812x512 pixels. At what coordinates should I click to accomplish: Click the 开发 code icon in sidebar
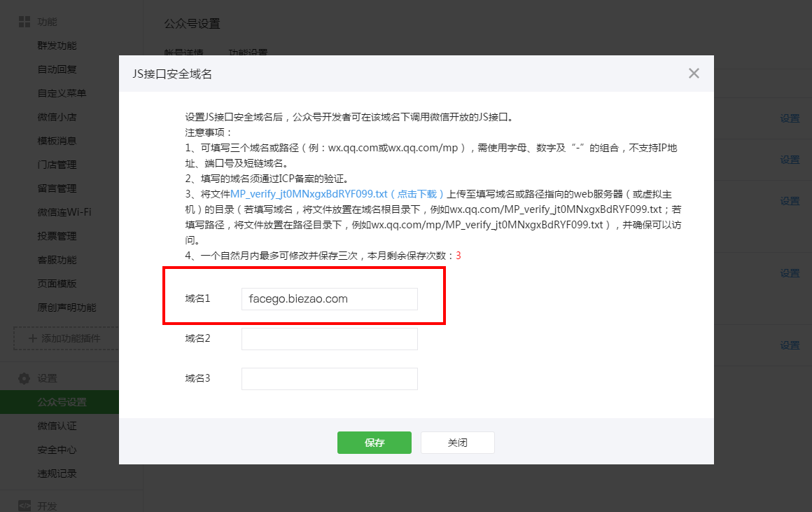point(24,506)
